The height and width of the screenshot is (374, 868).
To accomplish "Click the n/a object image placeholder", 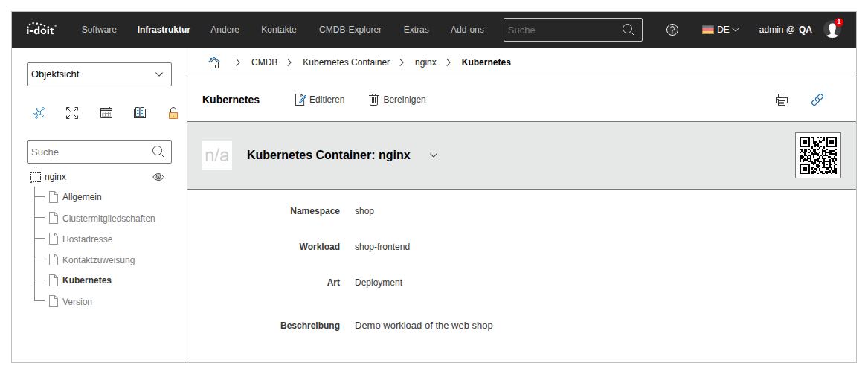I will [x=217, y=155].
